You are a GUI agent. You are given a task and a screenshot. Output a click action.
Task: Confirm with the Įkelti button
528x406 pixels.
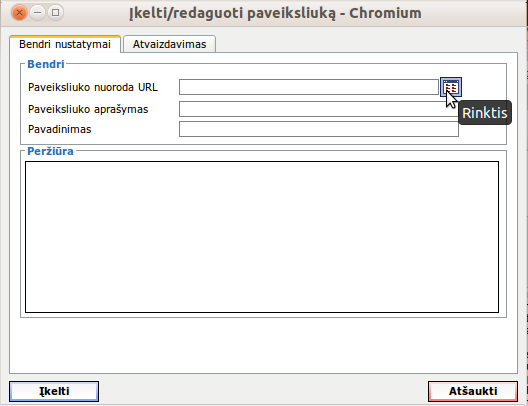click(x=54, y=391)
